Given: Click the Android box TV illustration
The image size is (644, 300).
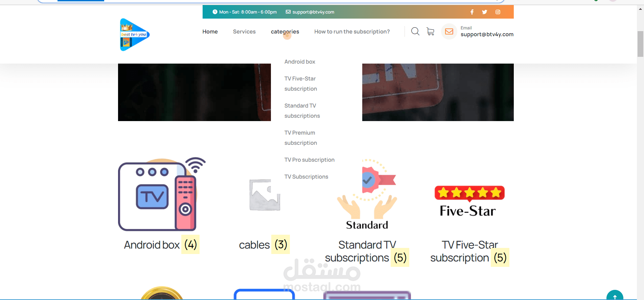Looking at the screenshot, I should coord(162,194).
